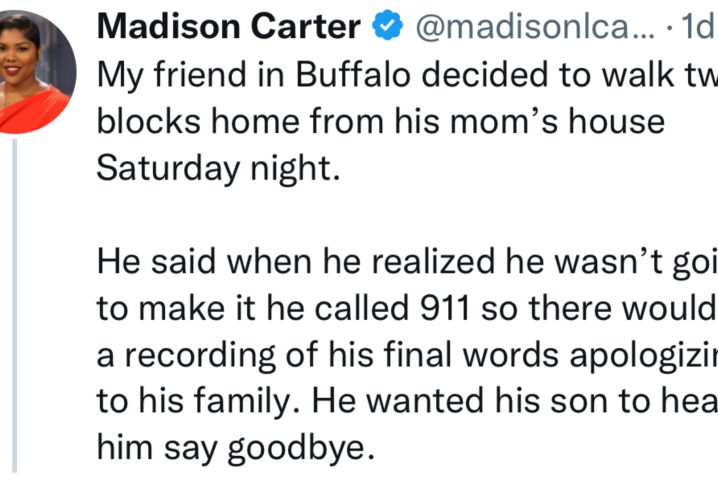The image size is (718, 479).
Task: Click the word 'Saturday' in the first paragraph
Action: 168,169
